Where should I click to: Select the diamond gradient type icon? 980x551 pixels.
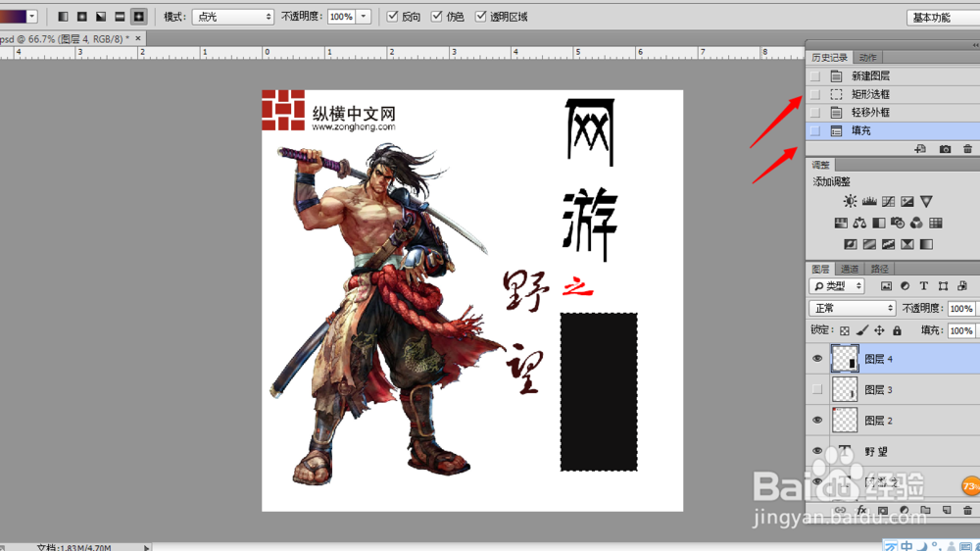139,17
